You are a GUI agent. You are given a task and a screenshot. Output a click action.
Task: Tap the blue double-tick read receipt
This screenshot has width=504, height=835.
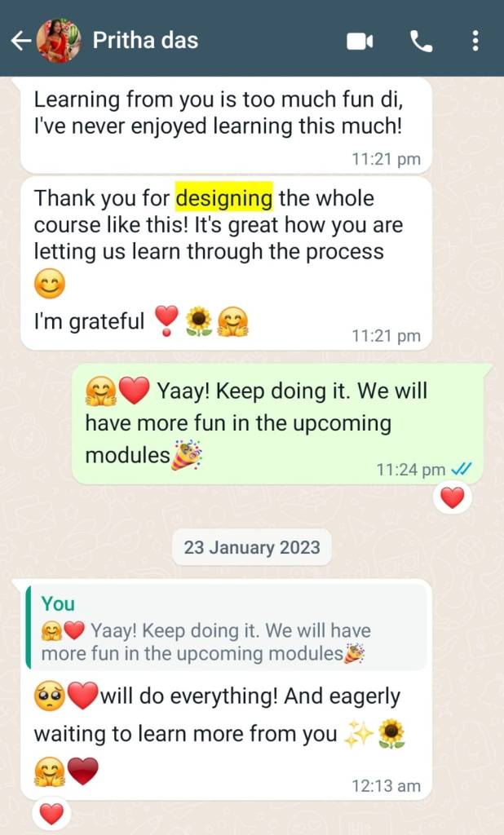pos(461,469)
